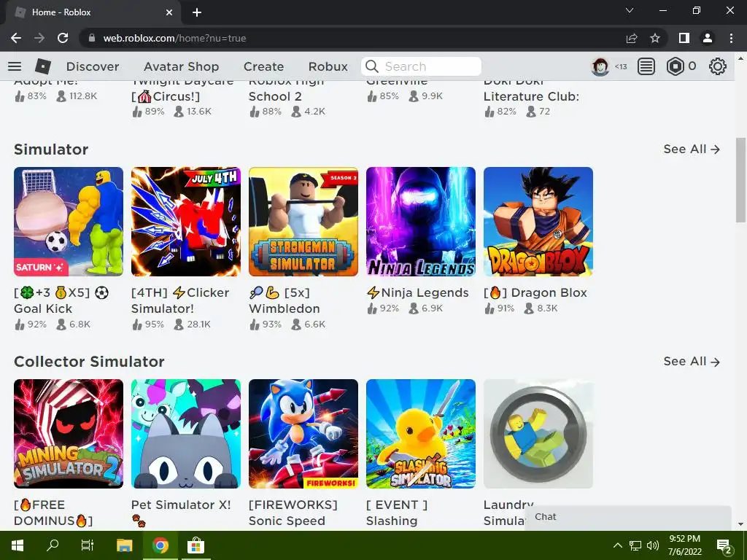747x560 pixels.
Task: Focus the Roblox Search field
Action: pos(421,66)
